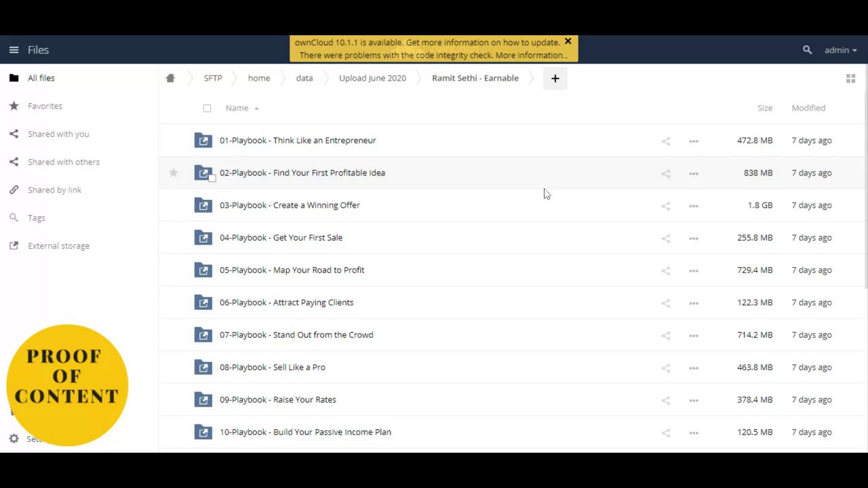The width and height of the screenshot is (868, 488).
Task: Open folder 02-Playbook - Find Your First Profitable Idea
Action: click(x=302, y=173)
